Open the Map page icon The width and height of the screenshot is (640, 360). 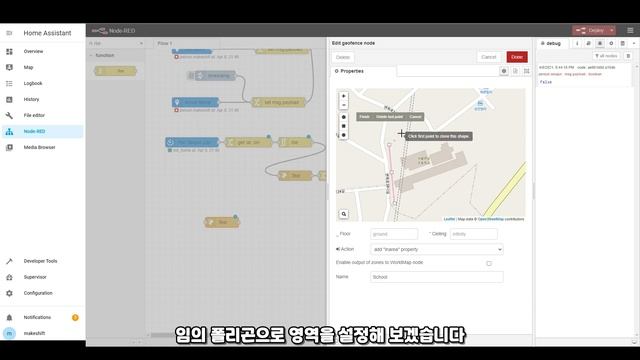9,67
